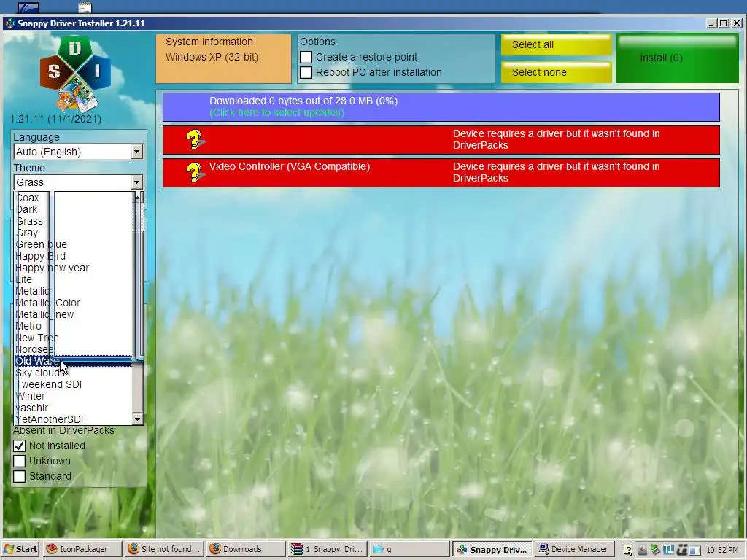Image resolution: width=747 pixels, height=560 pixels.
Task: Choose the Green blue theme
Action: 74,244
